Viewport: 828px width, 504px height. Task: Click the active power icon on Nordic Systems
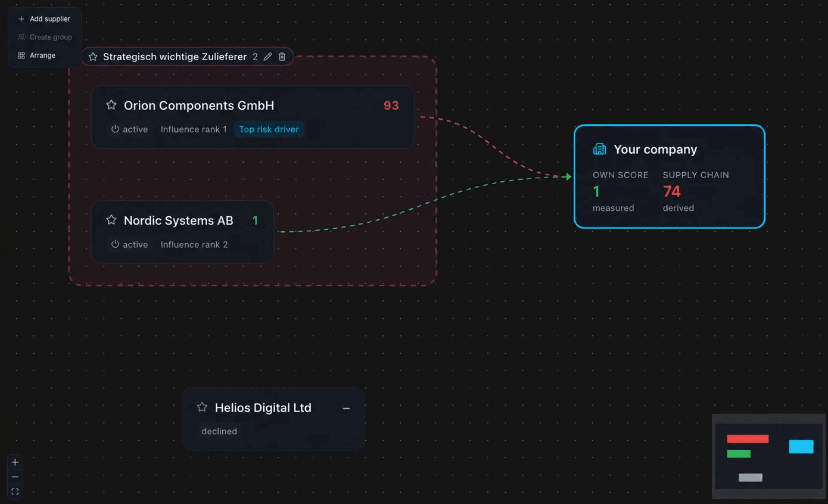click(115, 244)
